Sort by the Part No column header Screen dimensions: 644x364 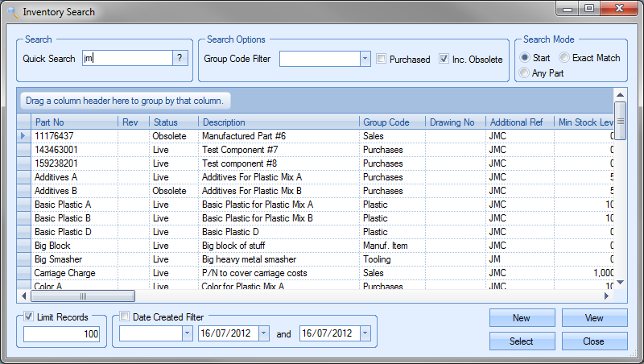[74, 122]
